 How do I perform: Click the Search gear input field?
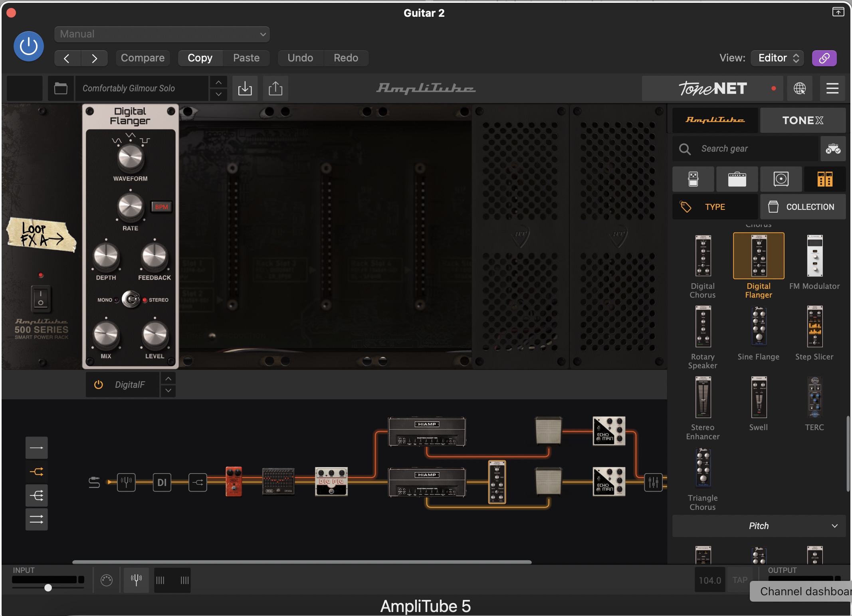[x=745, y=149]
